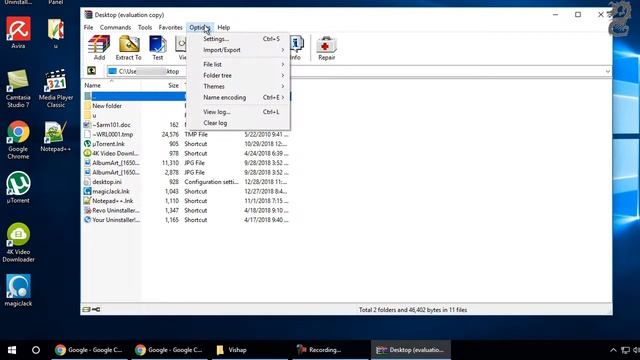
Task: Open magicJack desktop shortcut
Action: (18, 290)
